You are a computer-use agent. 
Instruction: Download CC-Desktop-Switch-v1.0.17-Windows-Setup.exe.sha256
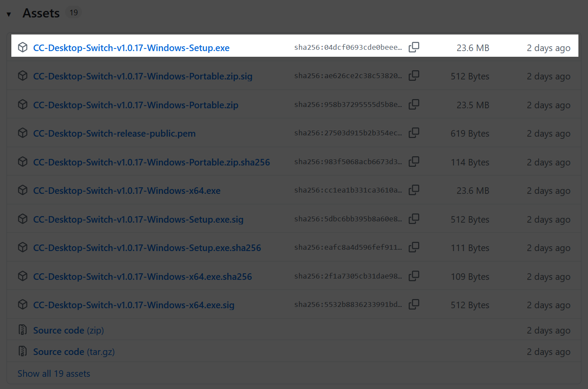point(147,248)
